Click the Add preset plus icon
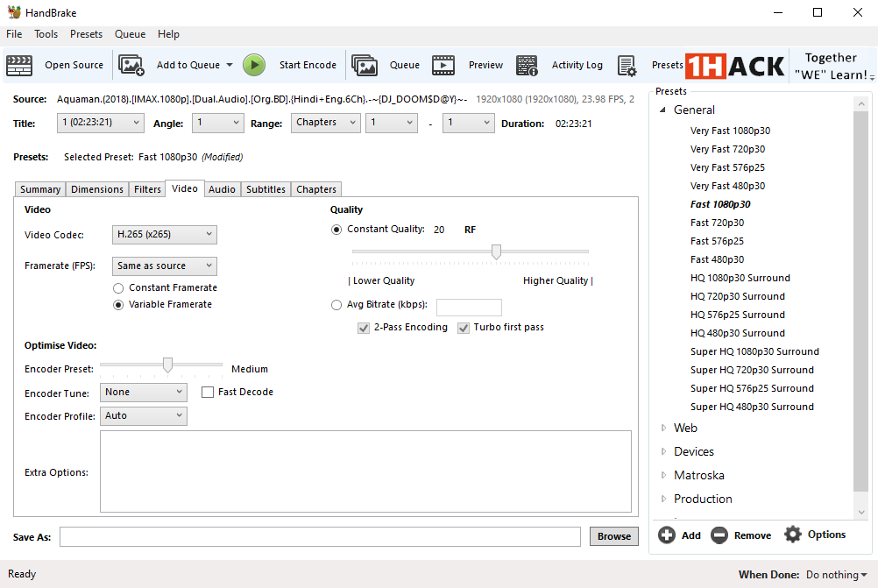Screen dimensions: 878x588 667,535
